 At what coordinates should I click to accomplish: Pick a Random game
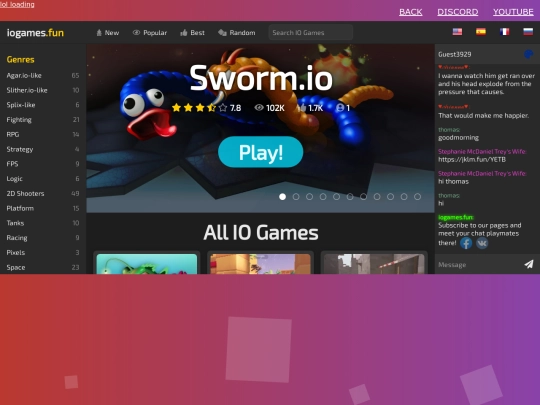pyautogui.click(x=237, y=33)
